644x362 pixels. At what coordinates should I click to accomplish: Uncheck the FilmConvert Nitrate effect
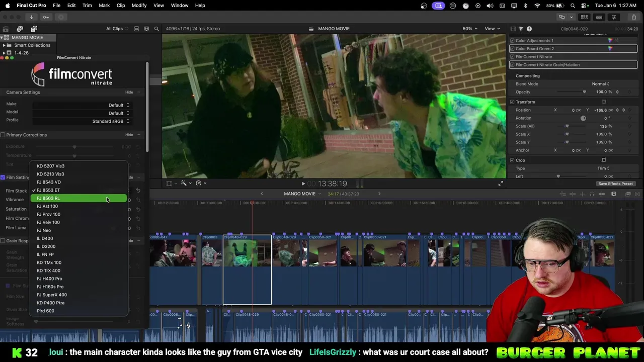tap(512, 57)
